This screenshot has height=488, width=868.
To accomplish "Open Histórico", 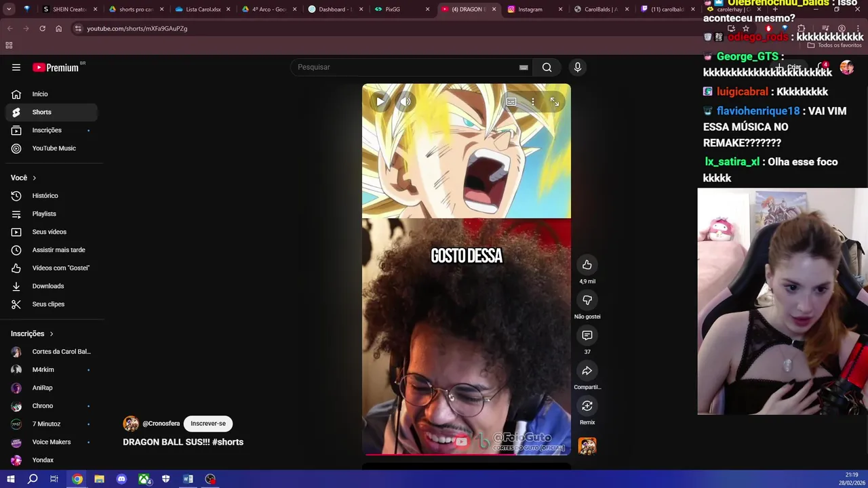I will pos(52,196).
